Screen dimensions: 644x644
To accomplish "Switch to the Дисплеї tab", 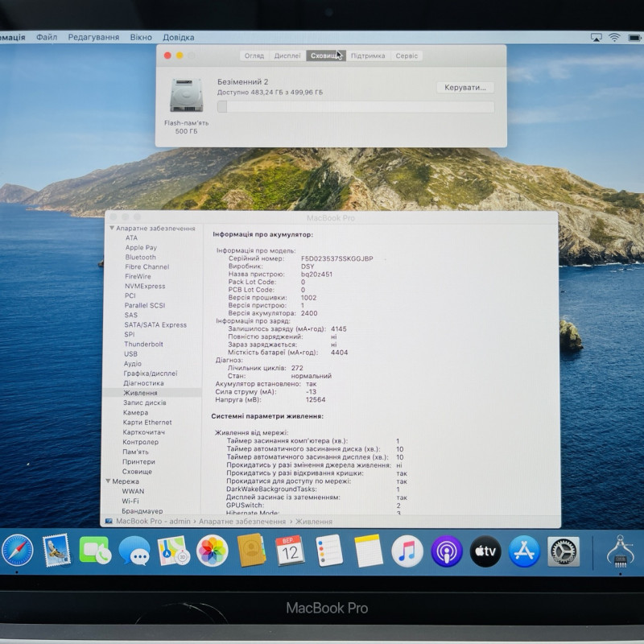I will click(x=287, y=56).
